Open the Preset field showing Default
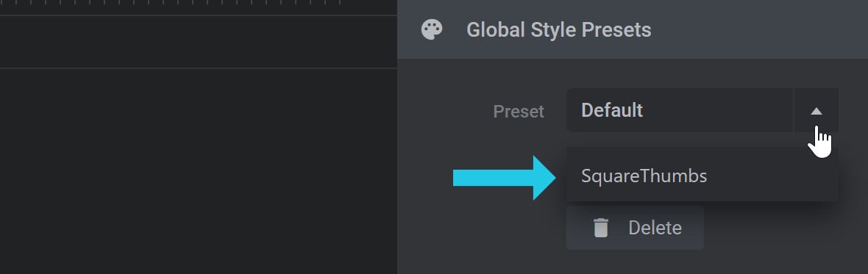 (679, 110)
